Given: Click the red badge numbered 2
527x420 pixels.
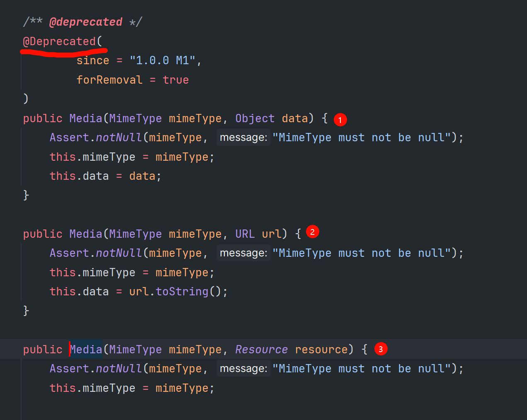Looking at the screenshot, I should coord(312,232).
